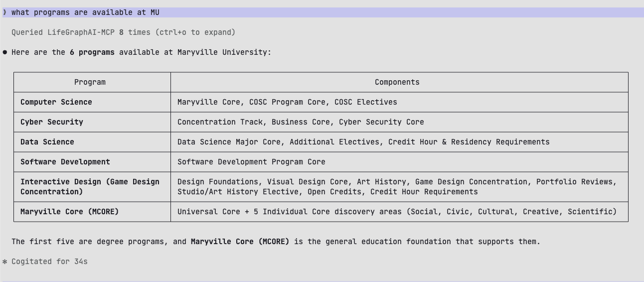Click the COSC Program Core components cell
Viewport: 644px width, 282px height.
click(x=287, y=102)
